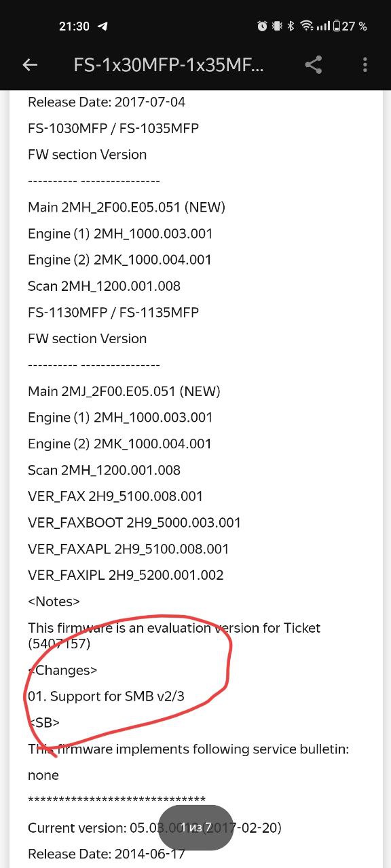391x868 pixels.
Task: Tap the mobile signal strength icon
Action: 323,26
